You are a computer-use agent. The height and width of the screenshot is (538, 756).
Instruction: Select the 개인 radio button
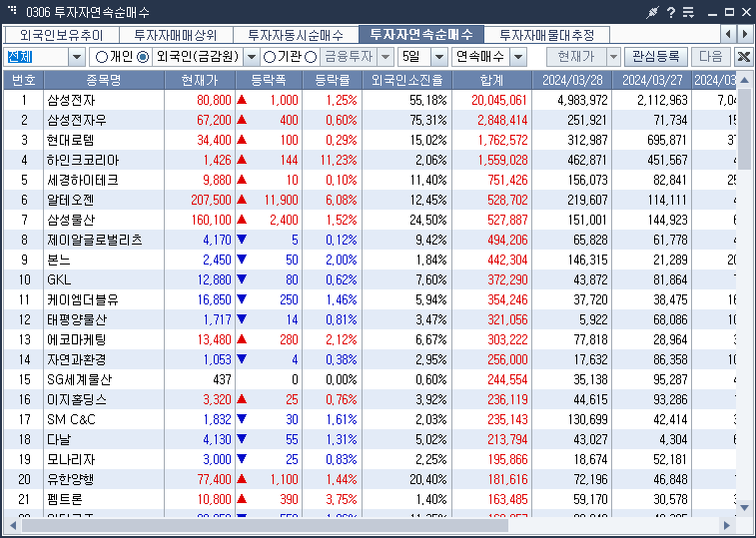tap(101, 57)
